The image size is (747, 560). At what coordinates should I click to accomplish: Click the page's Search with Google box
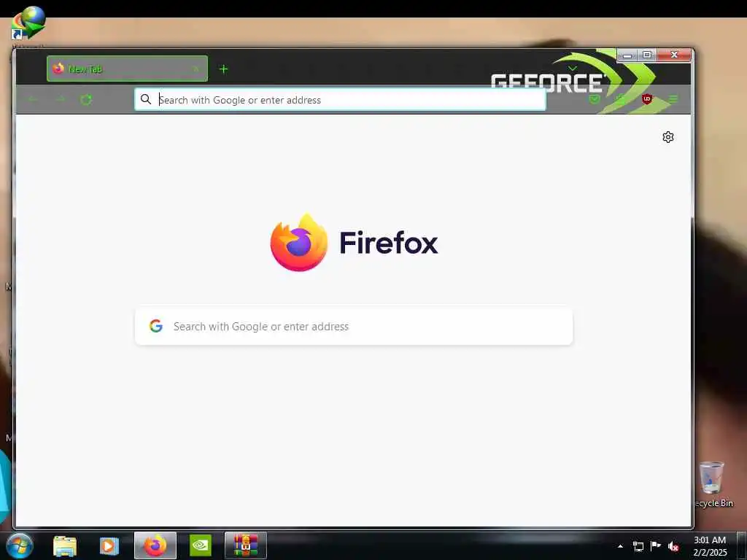pyautogui.click(x=354, y=326)
